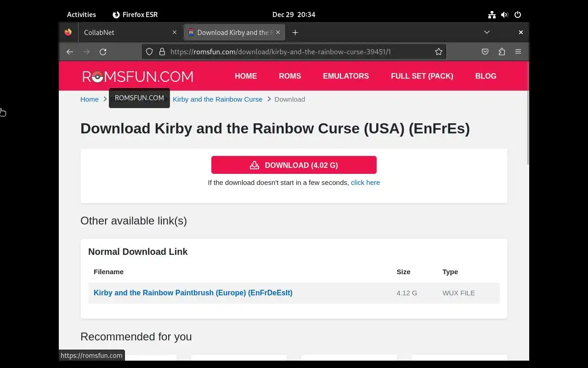588x368 pixels.
Task: Click the volume speaker icon
Action: point(505,14)
